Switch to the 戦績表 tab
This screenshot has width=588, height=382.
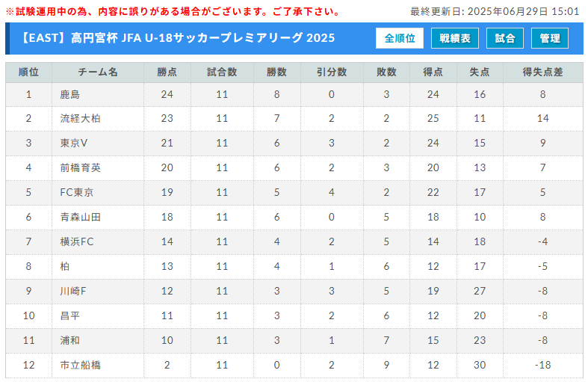(454, 38)
